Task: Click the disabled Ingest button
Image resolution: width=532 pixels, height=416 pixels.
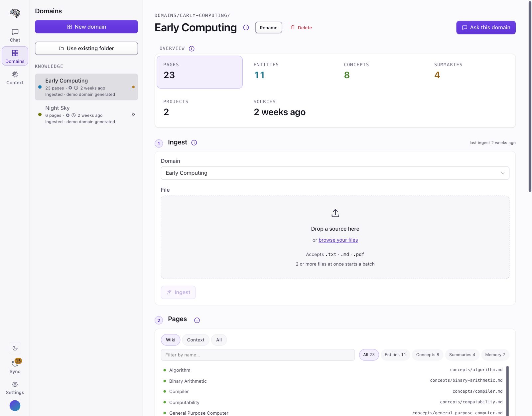Action: [x=178, y=293]
